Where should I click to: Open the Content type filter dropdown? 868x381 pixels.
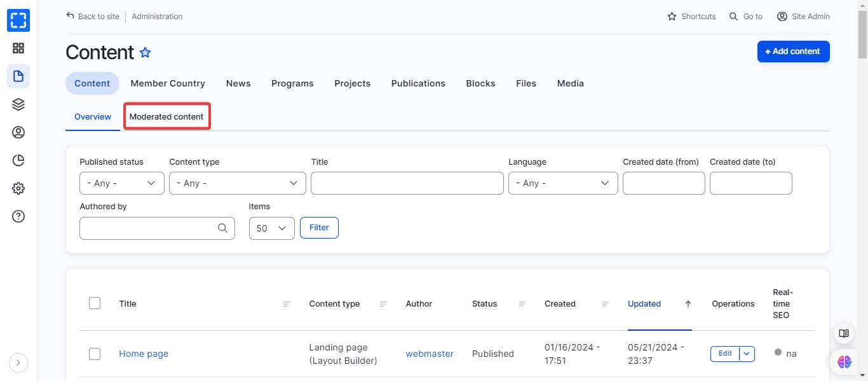pyautogui.click(x=237, y=183)
